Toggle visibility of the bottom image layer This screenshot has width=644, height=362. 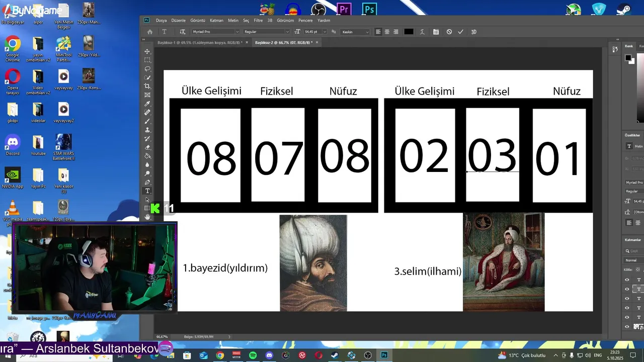[627, 327]
